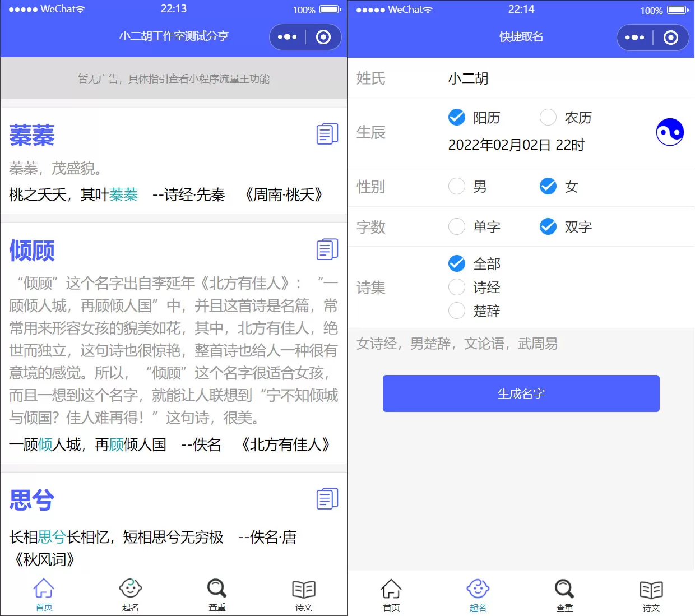The height and width of the screenshot is (616, 695).
Task: Choose 男 as gender
Action: (x=457, y=187)
